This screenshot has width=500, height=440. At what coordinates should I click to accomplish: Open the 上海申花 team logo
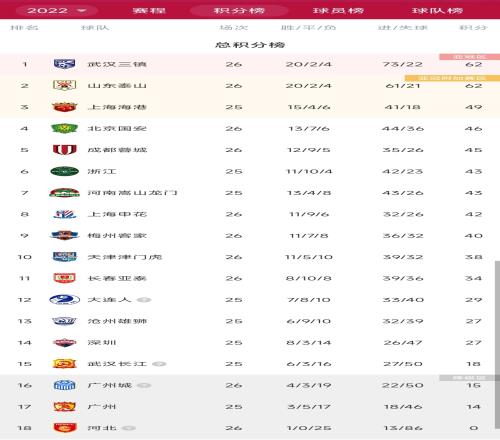(64, 214)
